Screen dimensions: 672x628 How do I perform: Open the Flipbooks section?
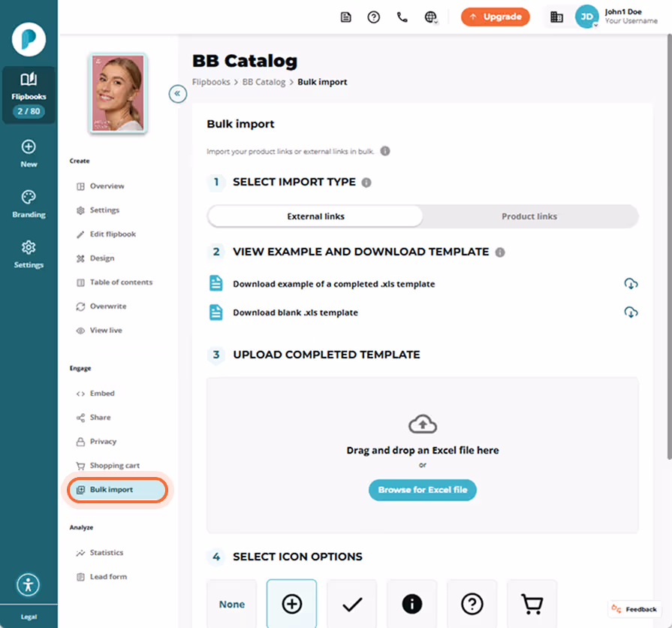coord(29,95)
